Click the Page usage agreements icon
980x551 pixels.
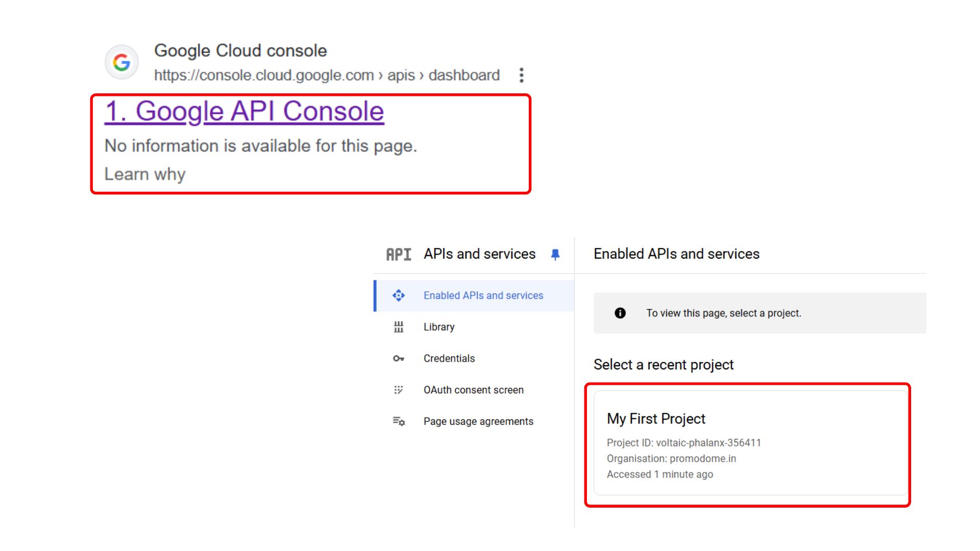[x=398, y=421]
